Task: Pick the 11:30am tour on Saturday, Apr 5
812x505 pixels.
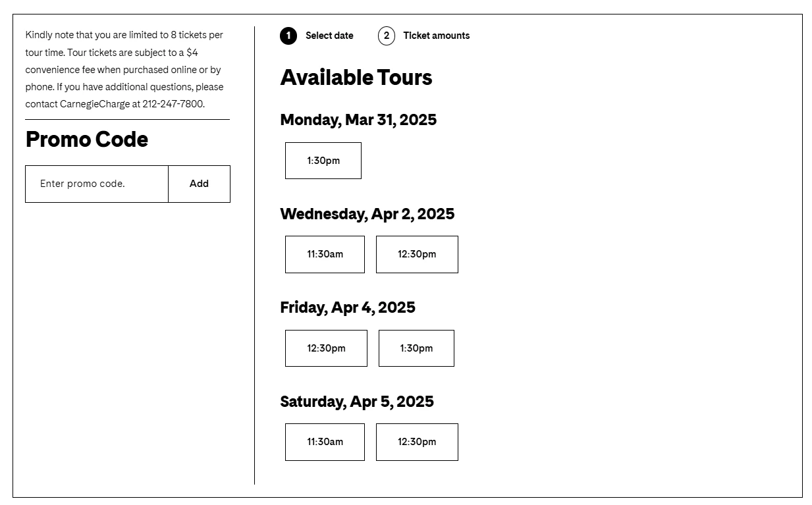Action: (325, 442)
